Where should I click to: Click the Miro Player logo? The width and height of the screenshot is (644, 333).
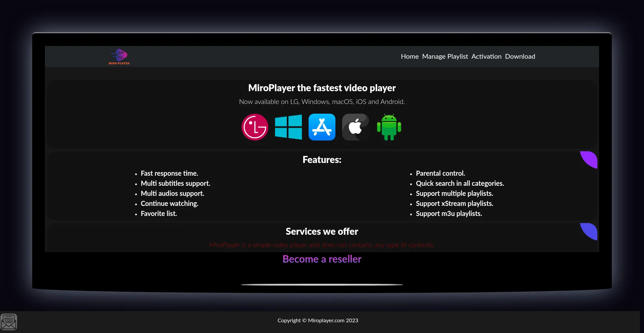119,56
